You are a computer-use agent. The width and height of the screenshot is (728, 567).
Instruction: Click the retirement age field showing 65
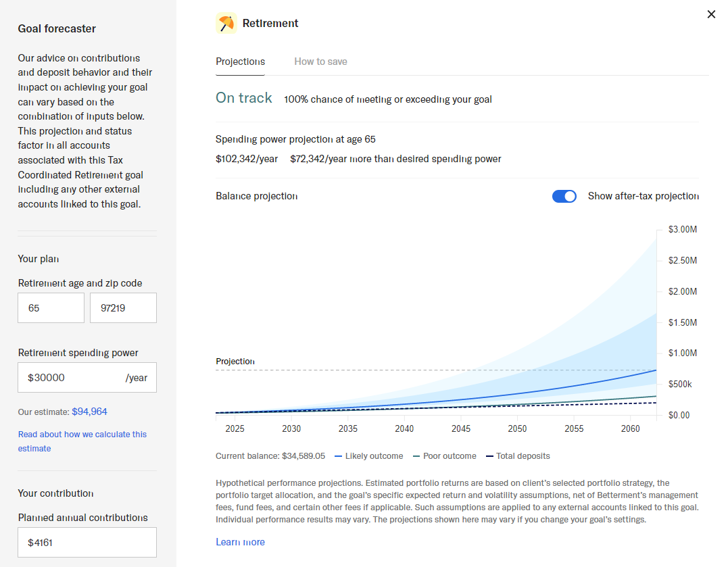[x=51, y=308]
